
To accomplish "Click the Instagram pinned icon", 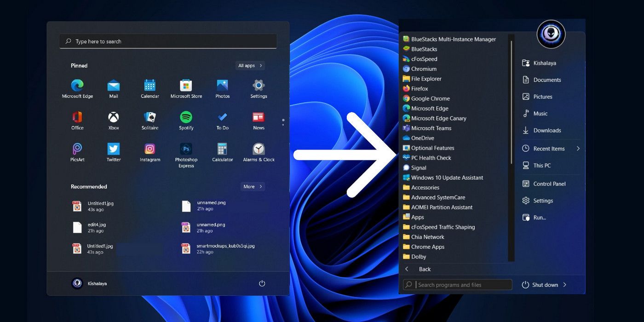I will click(149, 149).
